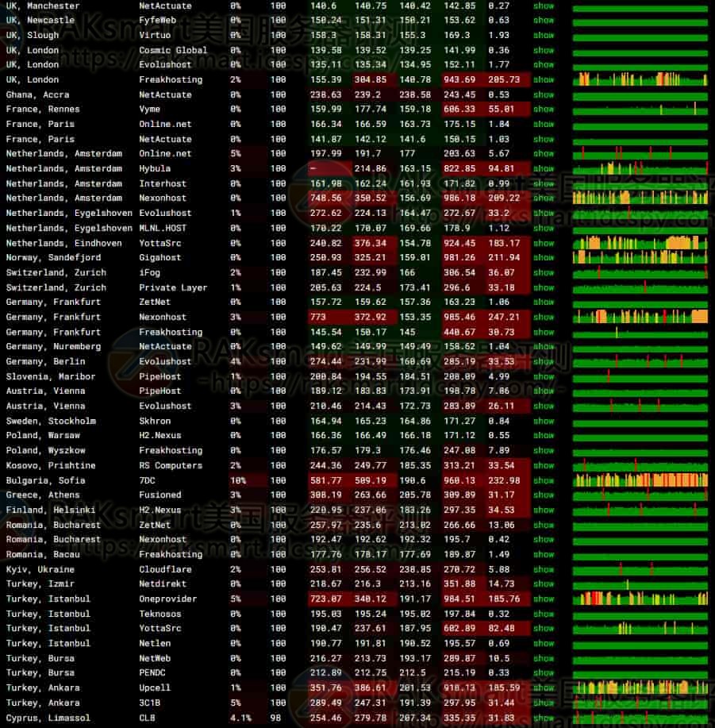Open the Germany, Frankfurt Nexonhost latency graph
Image resolution: width=715 pixels, height=728 pixels.
point(640,317)
